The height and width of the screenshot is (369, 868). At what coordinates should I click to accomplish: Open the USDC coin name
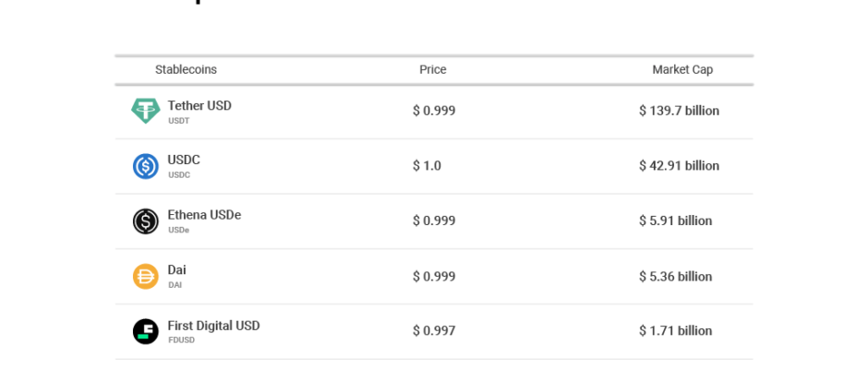(184, 160)
